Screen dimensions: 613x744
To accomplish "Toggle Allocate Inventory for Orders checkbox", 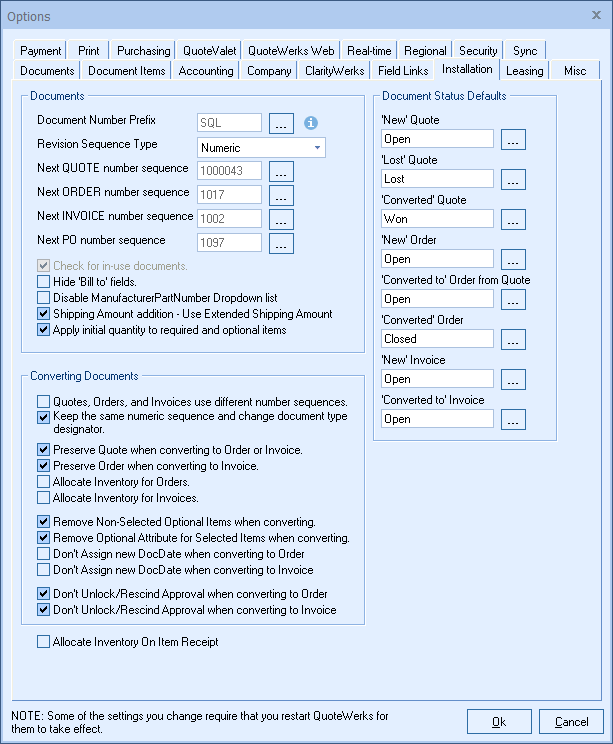I will [x=43, y=482].
